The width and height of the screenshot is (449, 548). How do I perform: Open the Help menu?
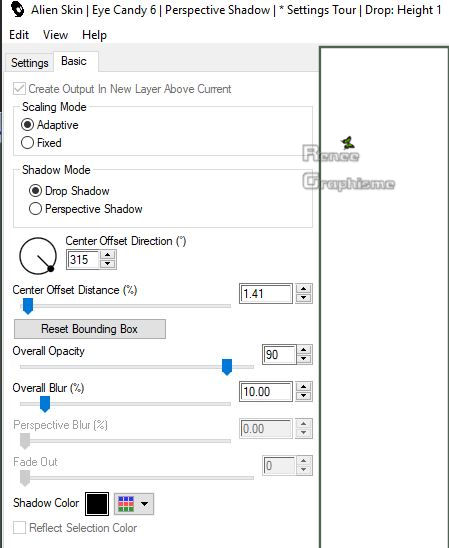tap(94, 35)
